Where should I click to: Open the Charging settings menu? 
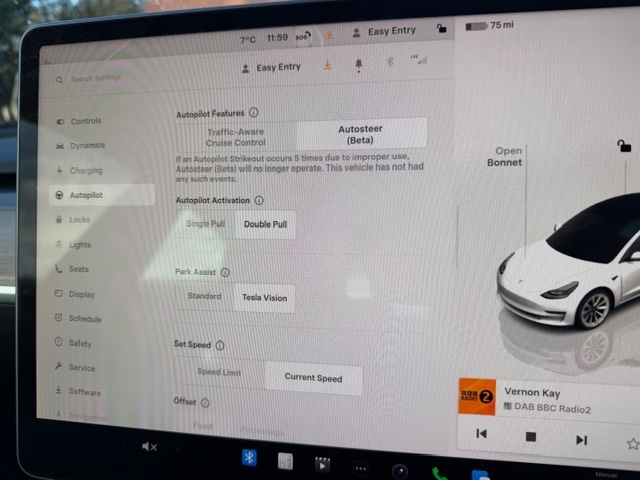[80, 171]
